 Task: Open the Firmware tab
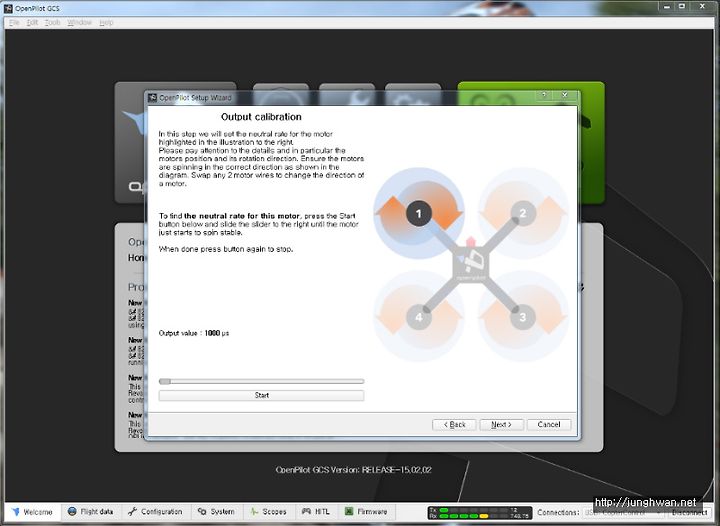click(366, 512)
